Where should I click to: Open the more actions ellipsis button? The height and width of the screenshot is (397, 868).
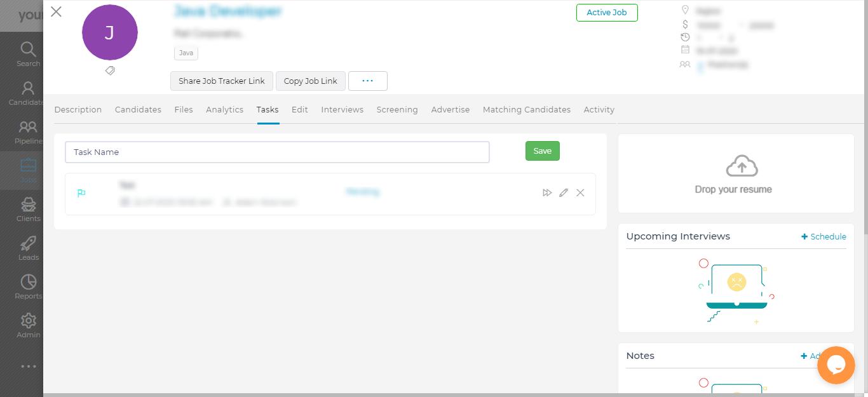point(368,81)
